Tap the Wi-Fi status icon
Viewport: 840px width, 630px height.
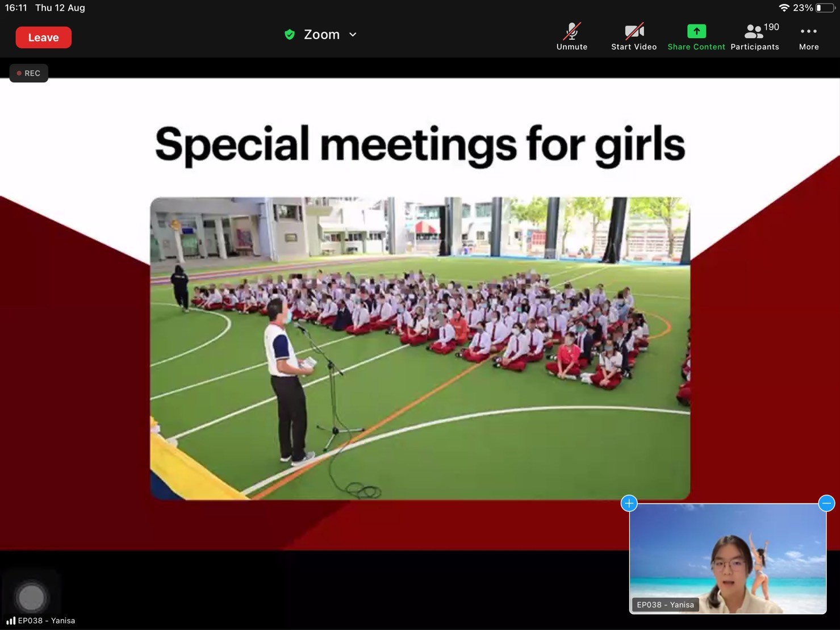coord(784,8)
